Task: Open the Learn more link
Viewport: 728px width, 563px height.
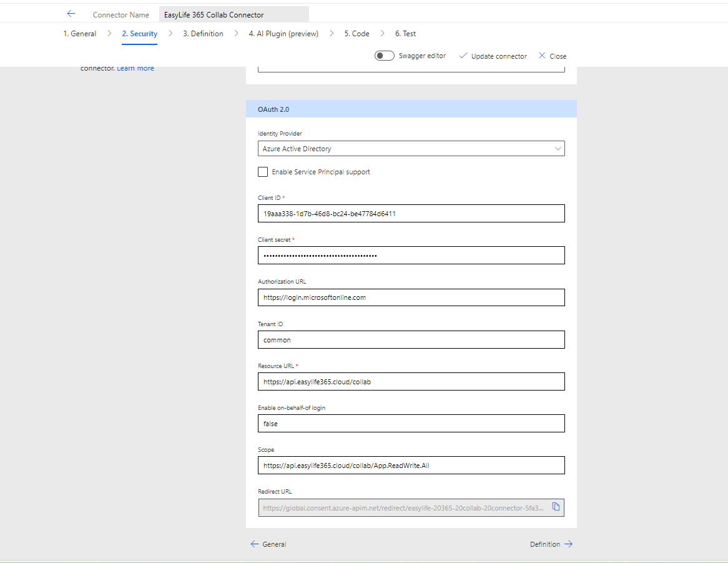Action: pos(135,68)
